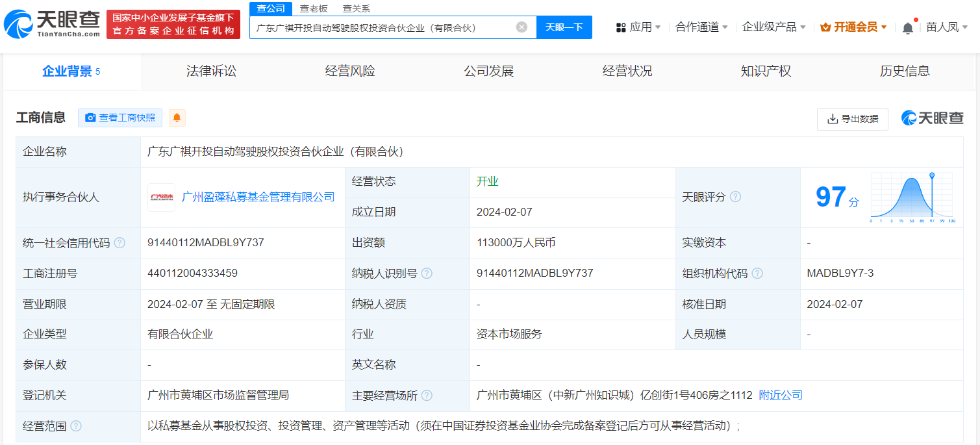Screen dimensions: 980x445
Task: Select the 查关系 search tab
Action: coord(357,8)
